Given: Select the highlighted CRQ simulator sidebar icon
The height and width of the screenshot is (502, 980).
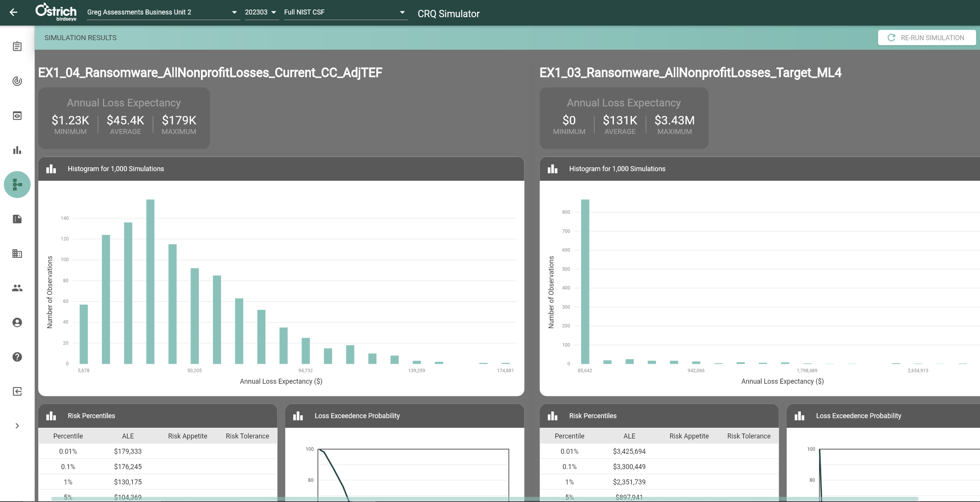Looking at the screenshot, I should [x=17, y=184].
